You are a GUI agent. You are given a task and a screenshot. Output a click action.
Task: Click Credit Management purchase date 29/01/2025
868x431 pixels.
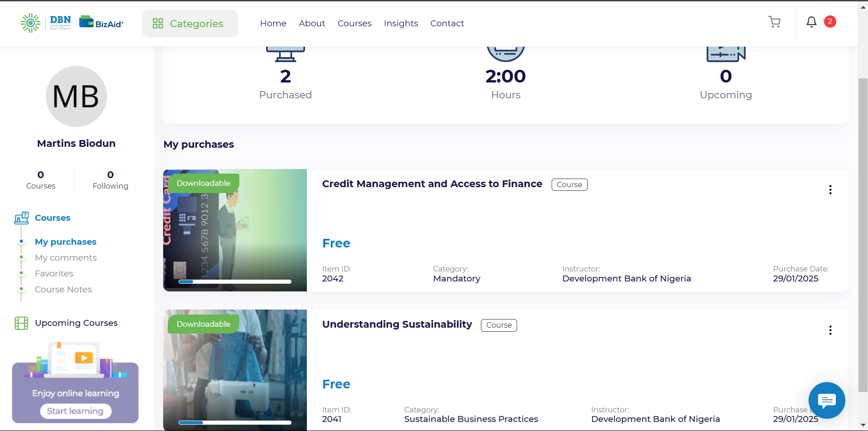[795, 278]
